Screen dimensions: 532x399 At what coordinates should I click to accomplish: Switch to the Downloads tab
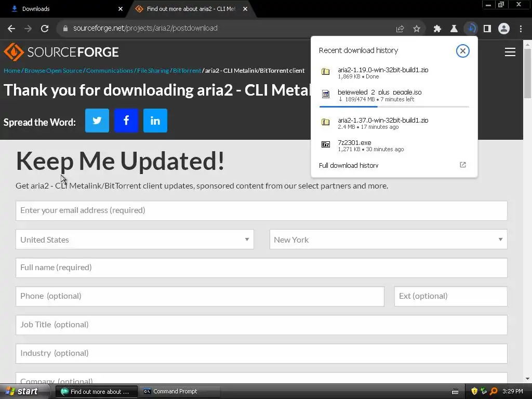click(x=63, y=9)
